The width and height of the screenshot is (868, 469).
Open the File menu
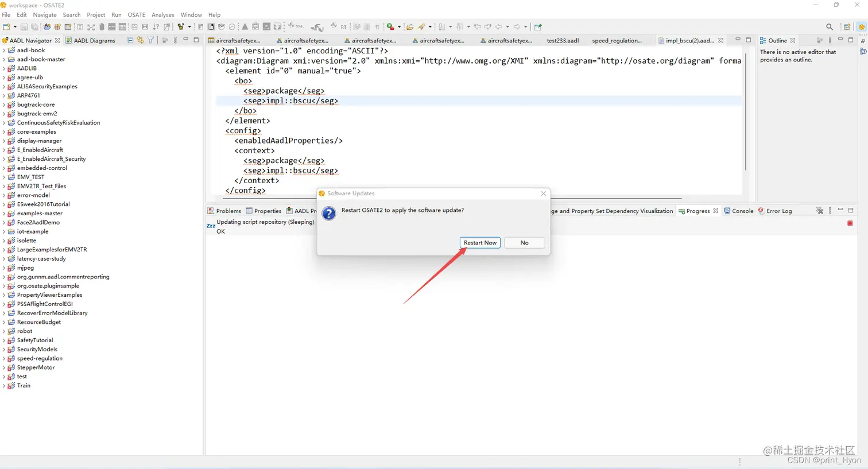(x=6, y=14)
